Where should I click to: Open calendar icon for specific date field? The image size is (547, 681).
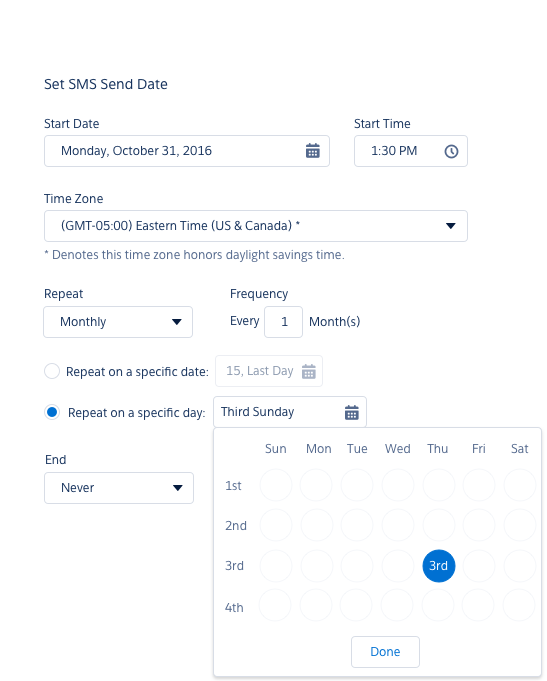(x=308, y=371)
